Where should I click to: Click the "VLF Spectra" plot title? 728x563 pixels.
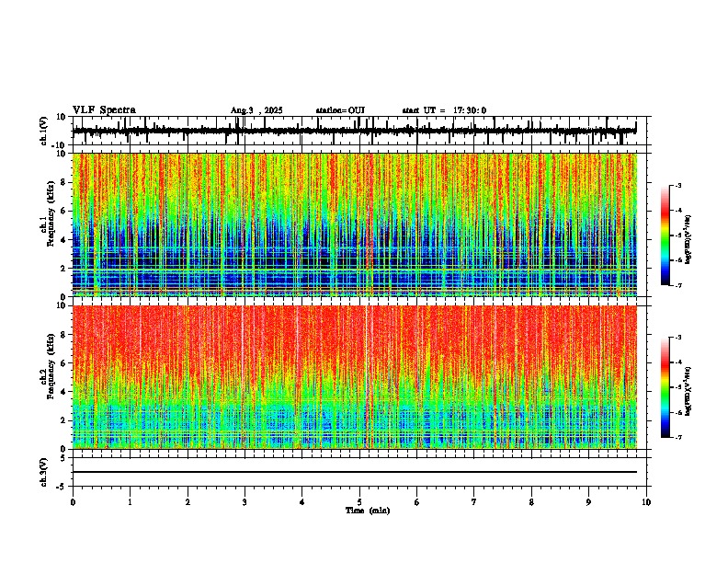tap(104, 110)
